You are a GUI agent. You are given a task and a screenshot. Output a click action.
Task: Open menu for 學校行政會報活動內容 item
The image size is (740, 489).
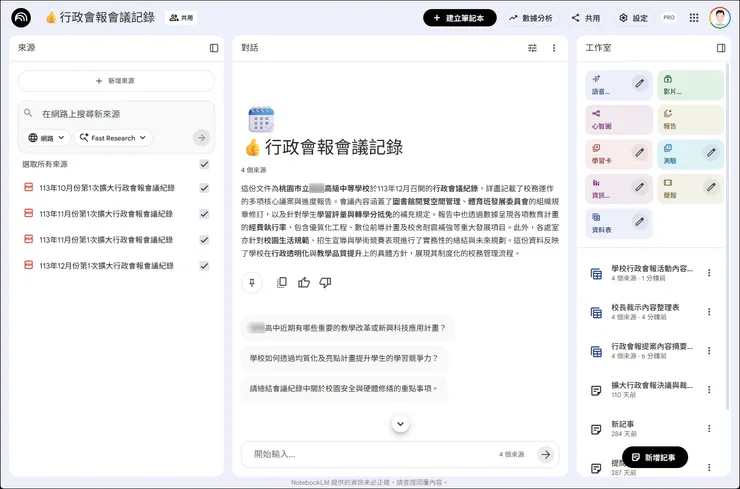coord(709,273)
